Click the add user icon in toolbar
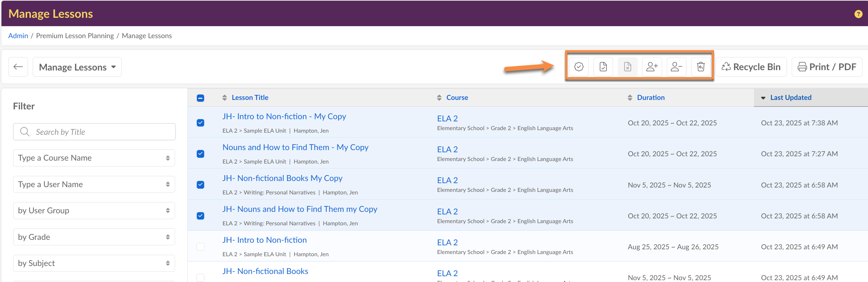 (652, 67)
